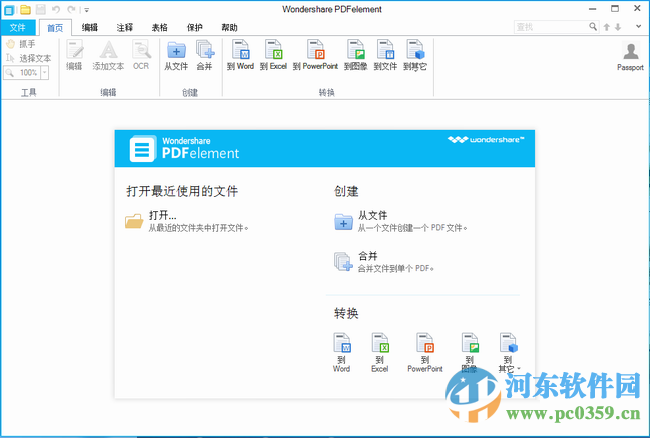650x438 pixels.
Task: Jump to next search result arrow
Action: pyautogui.click(x=618, y=27)
